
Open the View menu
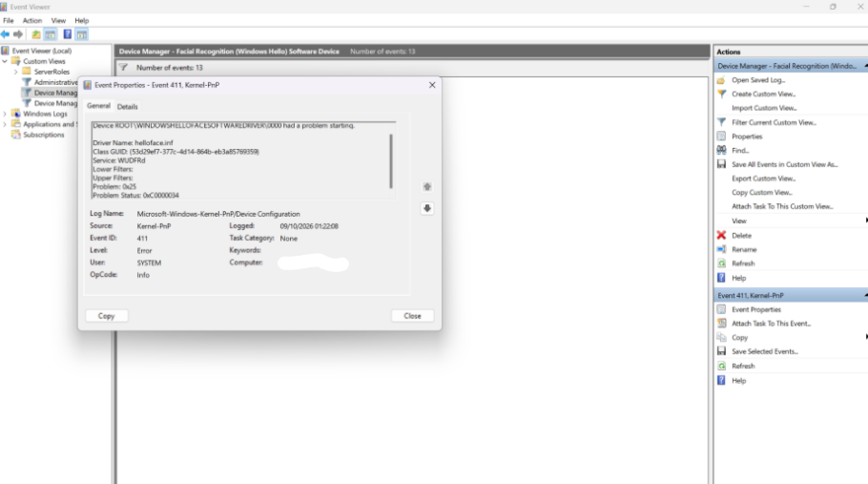(x=58, y=20)
